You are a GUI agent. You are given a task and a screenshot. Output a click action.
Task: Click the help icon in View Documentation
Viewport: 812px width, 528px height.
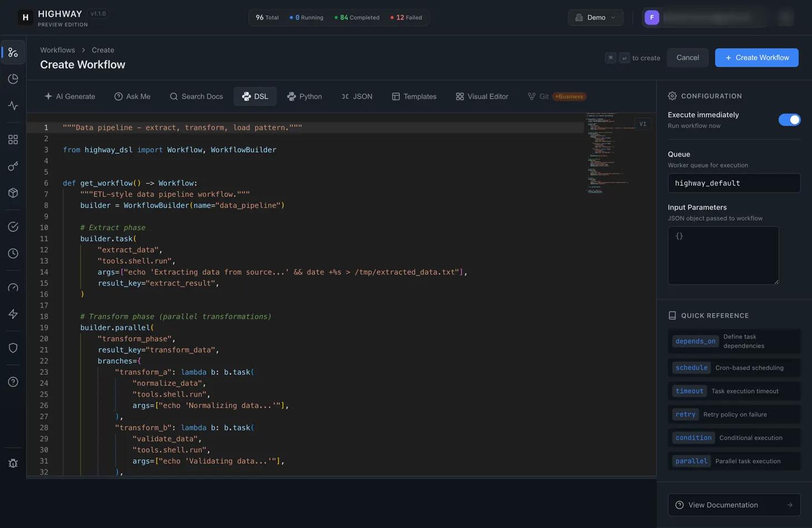coord(680,505)
